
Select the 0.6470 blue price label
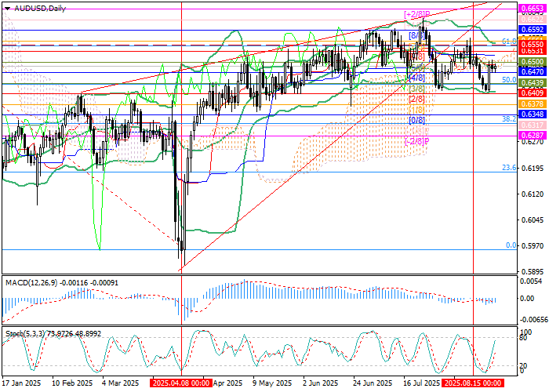click(x=533, y=72)
